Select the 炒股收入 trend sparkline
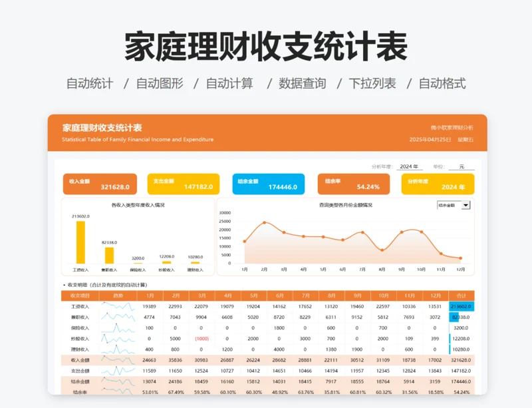 [118, 339]
